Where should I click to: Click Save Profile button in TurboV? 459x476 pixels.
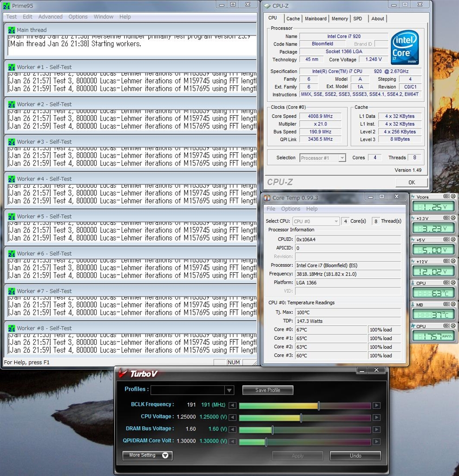tap(268, 390)
